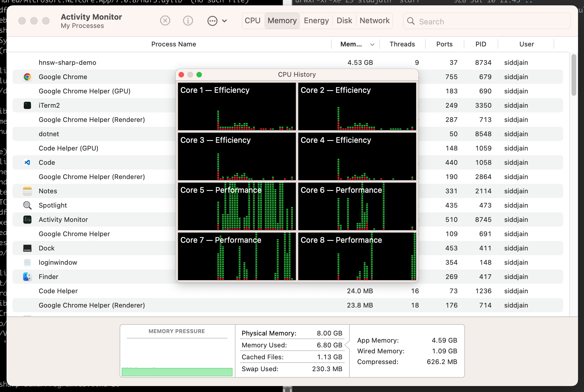Click the stop process X icon

point(165,21)
